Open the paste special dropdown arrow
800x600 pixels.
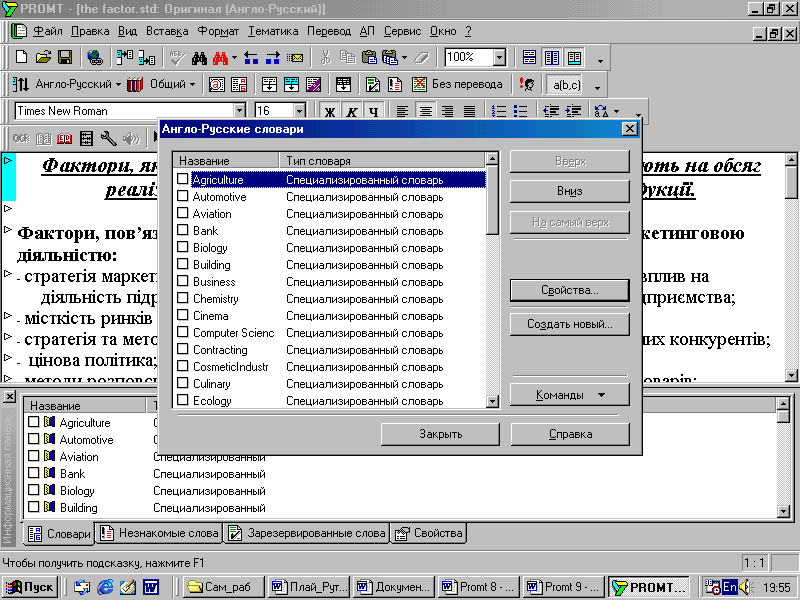click(x=404, y=58)
